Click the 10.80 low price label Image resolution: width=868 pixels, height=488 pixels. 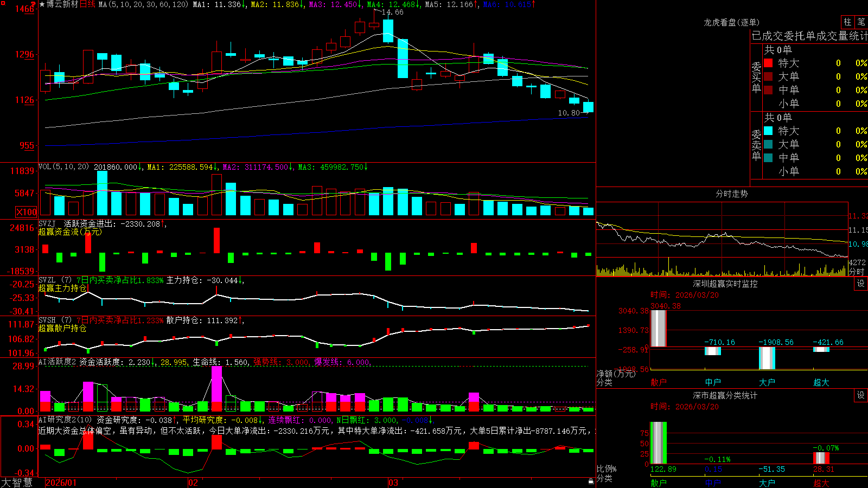[x=569, y=113]
